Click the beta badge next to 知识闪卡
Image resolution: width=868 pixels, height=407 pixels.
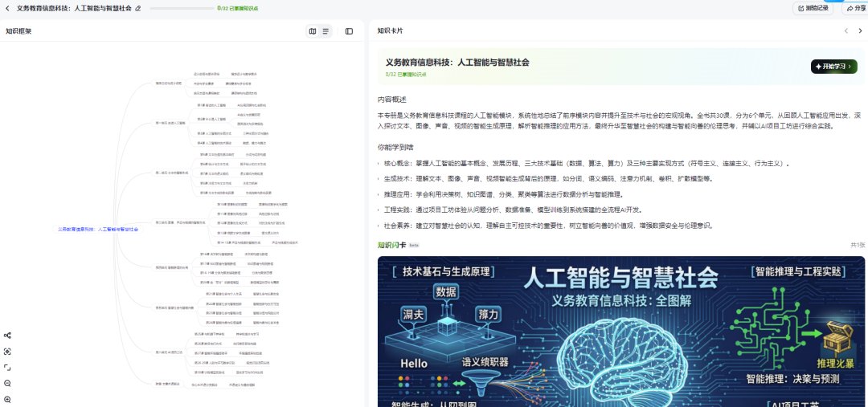point(414,245)
